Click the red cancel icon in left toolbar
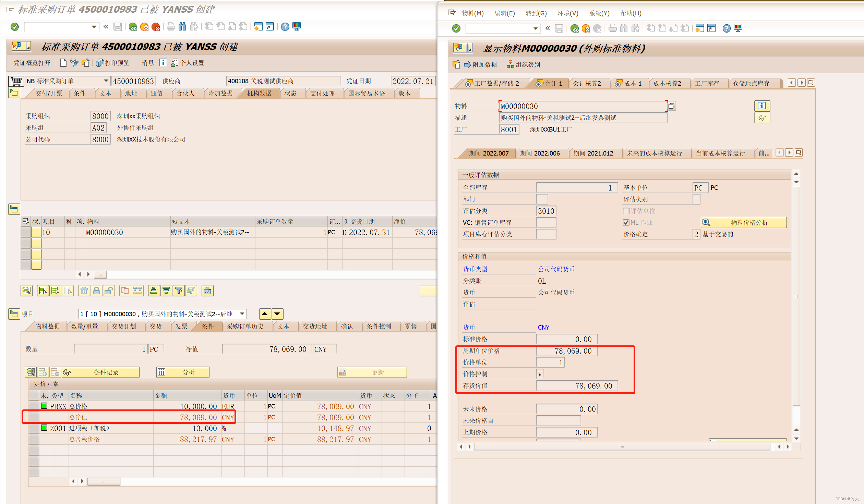 click(156, 27)
